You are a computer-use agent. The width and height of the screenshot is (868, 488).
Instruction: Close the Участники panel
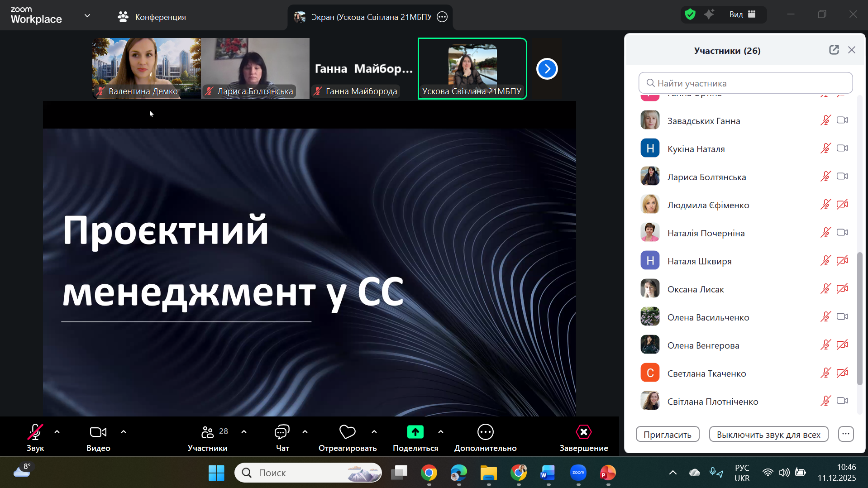tap(852, 50)
